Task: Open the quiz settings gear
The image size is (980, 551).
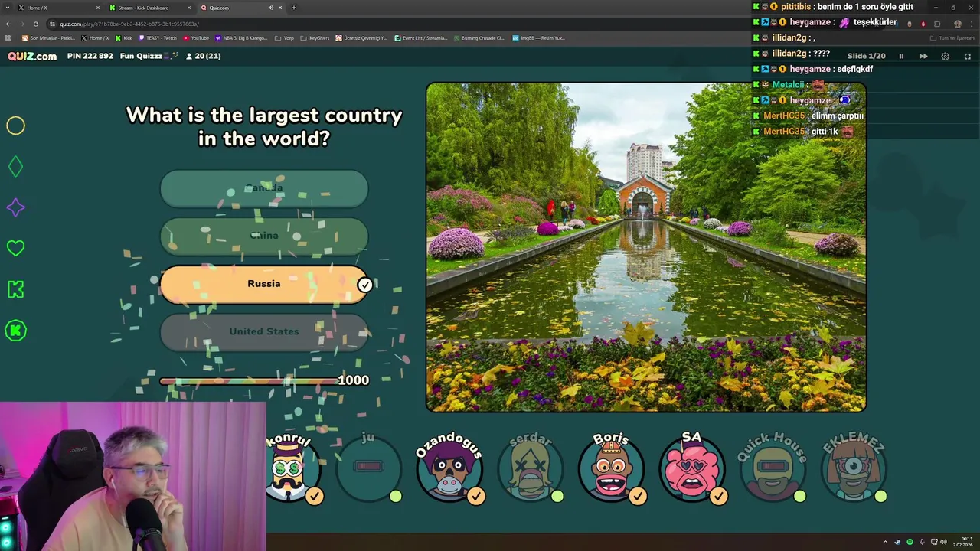Action: pyautogui.click(x=945, y=56)
